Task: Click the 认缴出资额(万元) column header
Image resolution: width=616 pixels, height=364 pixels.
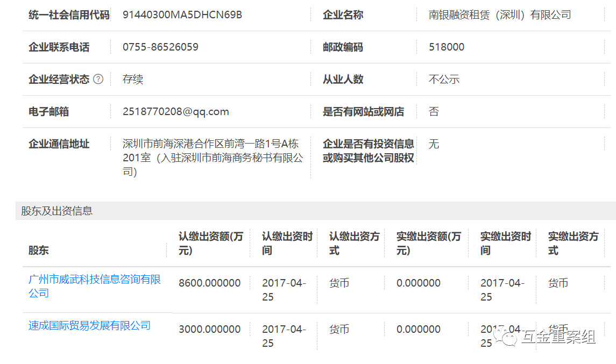Action: click(x=211, y=243)
